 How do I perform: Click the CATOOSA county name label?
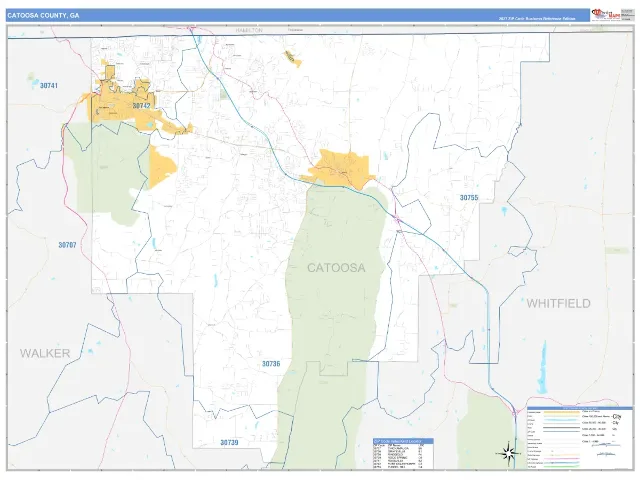pos(336,268)
